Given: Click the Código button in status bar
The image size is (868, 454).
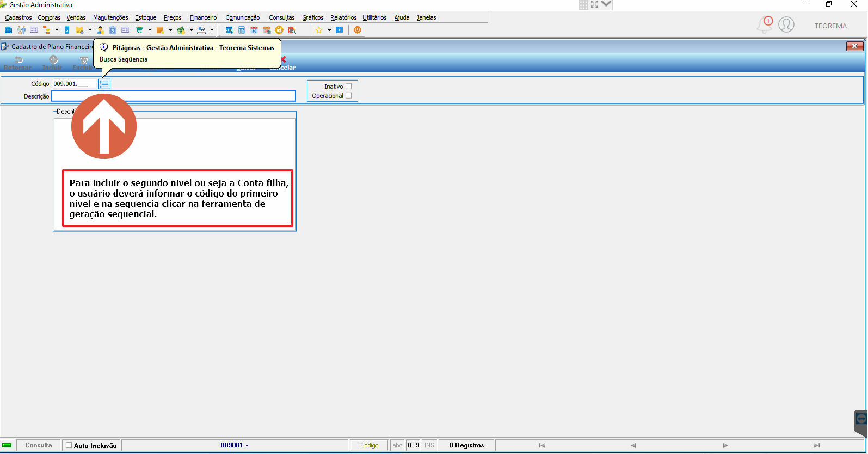Looking at the screenshot, I should tap(369, 445).
